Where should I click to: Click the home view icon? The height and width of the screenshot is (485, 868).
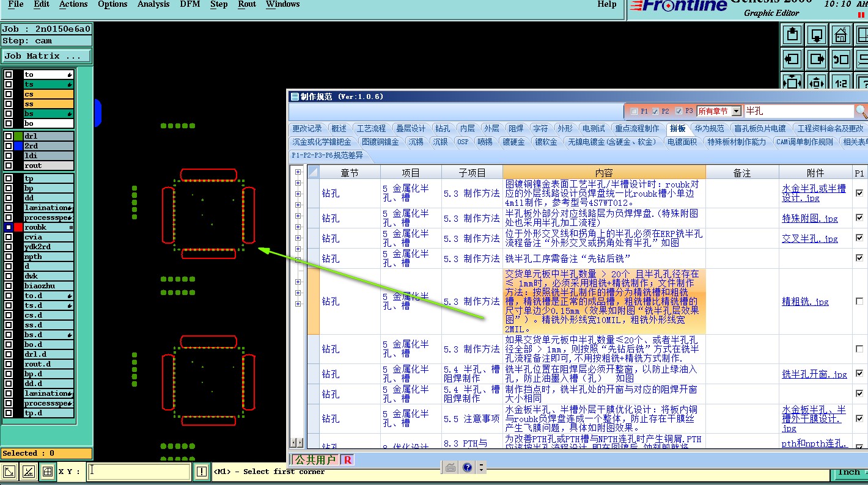[x=841, y=35]
